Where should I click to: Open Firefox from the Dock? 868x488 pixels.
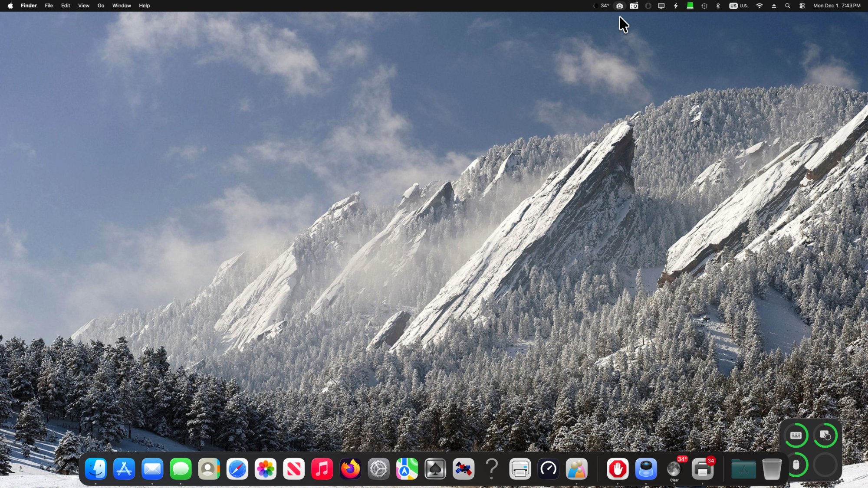coord(350,469)
